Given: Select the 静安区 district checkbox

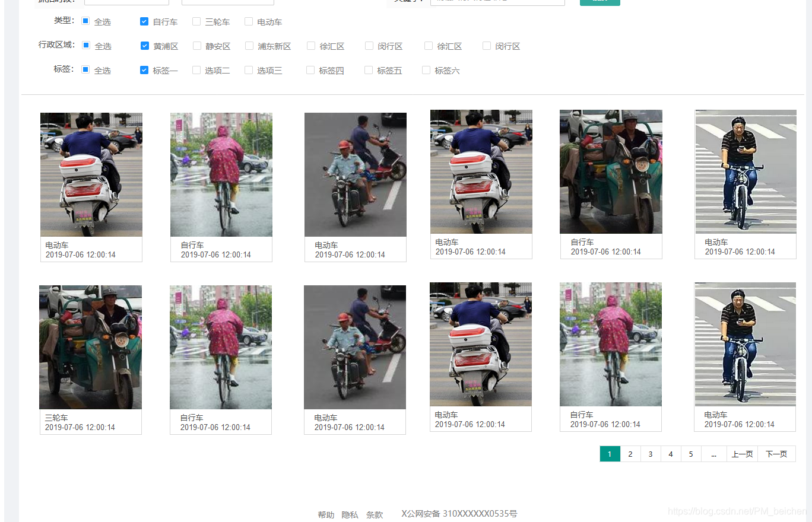Looking at the screenshot, I should 197,46.
